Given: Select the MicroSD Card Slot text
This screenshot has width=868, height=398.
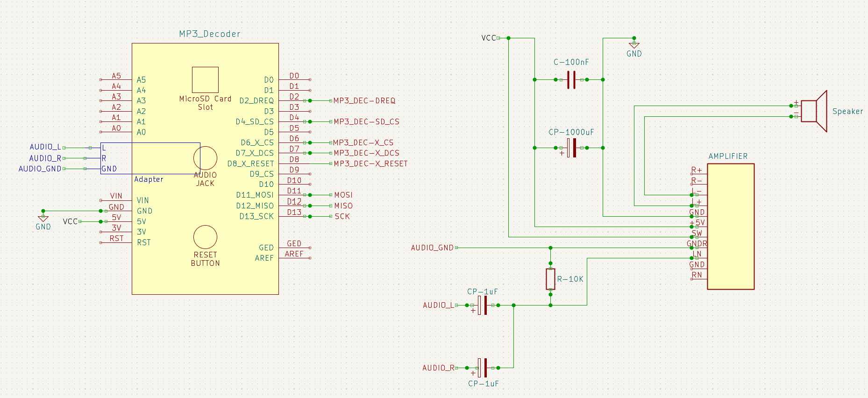Looking at the screenshot, I should [x=205, y=103].
